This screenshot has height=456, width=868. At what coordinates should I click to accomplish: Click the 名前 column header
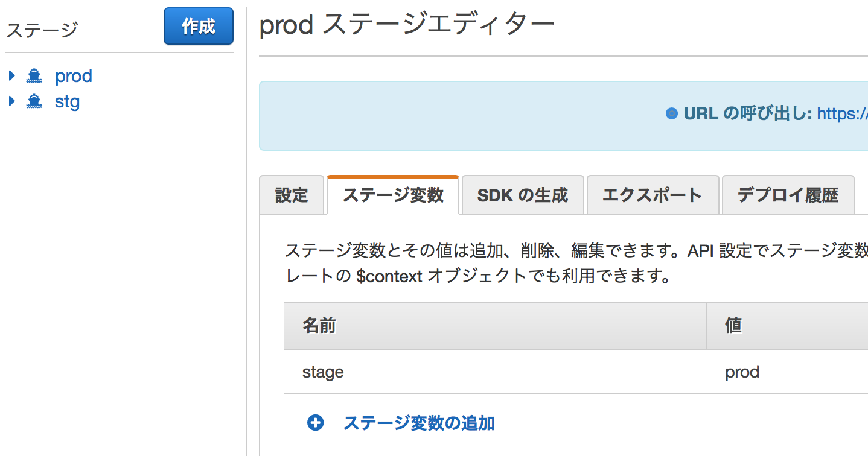point(319,326)
